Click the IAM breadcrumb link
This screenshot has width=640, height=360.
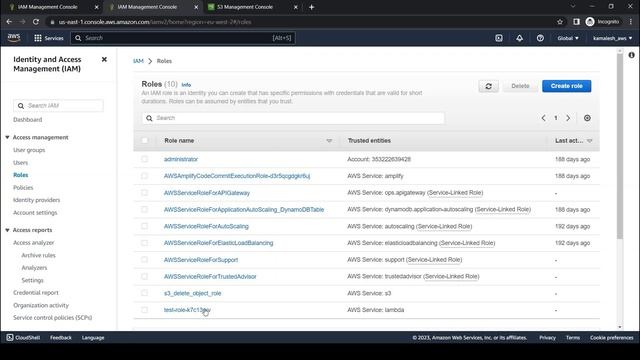click(138, 61)
